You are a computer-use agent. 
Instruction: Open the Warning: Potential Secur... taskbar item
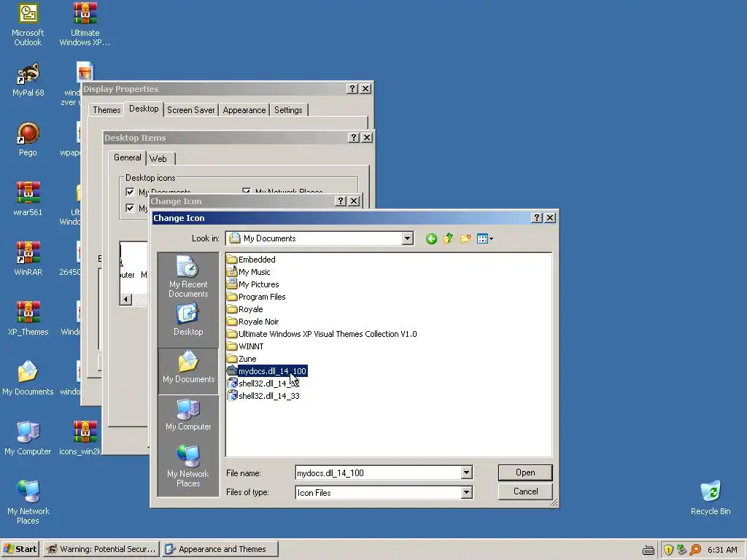(x=101, y=549)
